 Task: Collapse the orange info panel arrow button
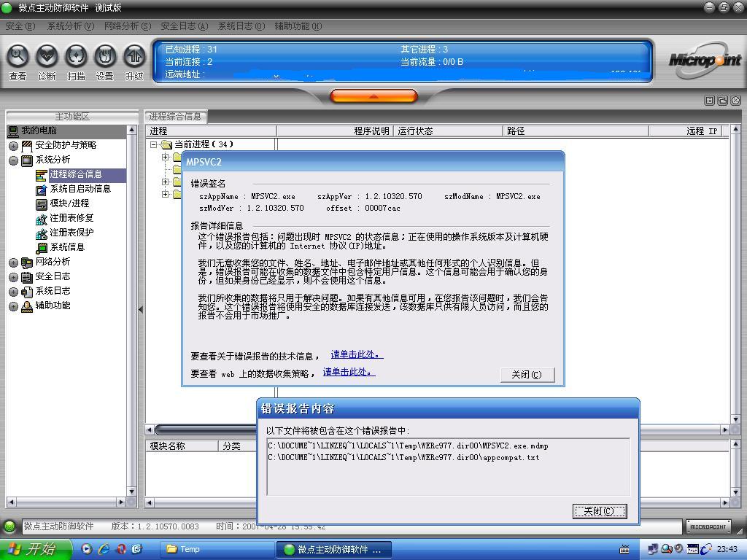pos(373,96)
